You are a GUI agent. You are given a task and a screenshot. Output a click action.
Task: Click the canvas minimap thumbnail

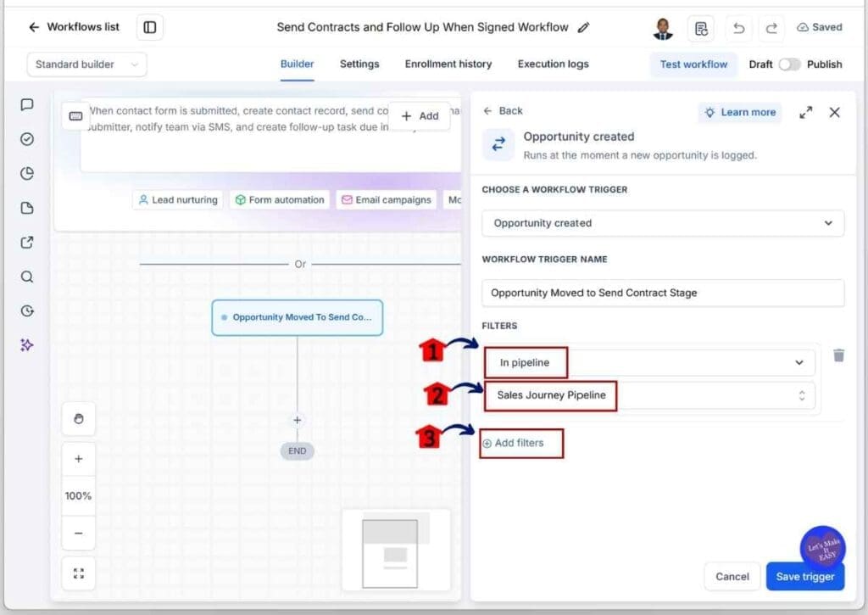pos(396,551)
